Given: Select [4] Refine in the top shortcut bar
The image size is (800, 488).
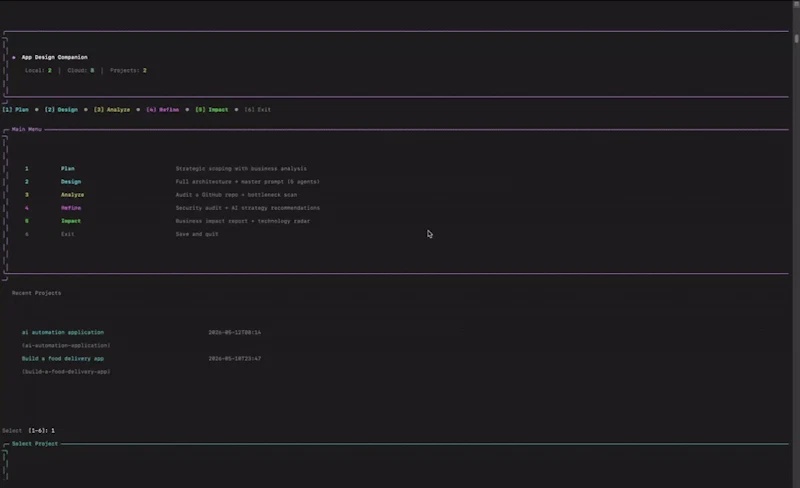Looking at the screenshot, I should [162, 110].
